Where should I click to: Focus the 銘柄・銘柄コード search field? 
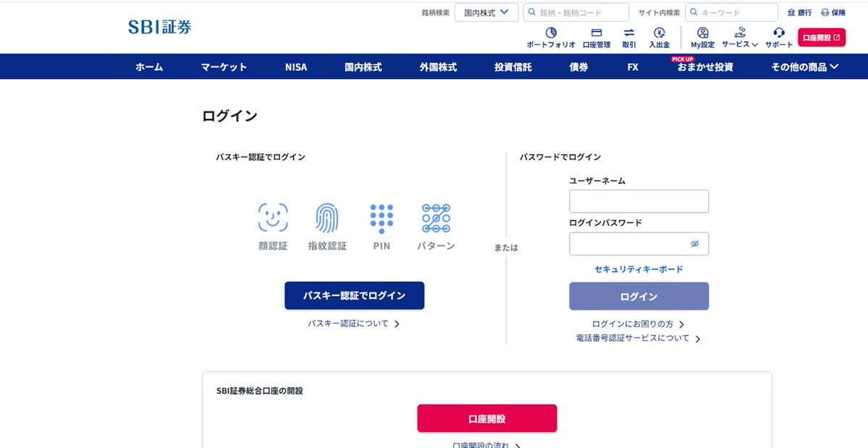pyautogui.click(x=576, y=12)
